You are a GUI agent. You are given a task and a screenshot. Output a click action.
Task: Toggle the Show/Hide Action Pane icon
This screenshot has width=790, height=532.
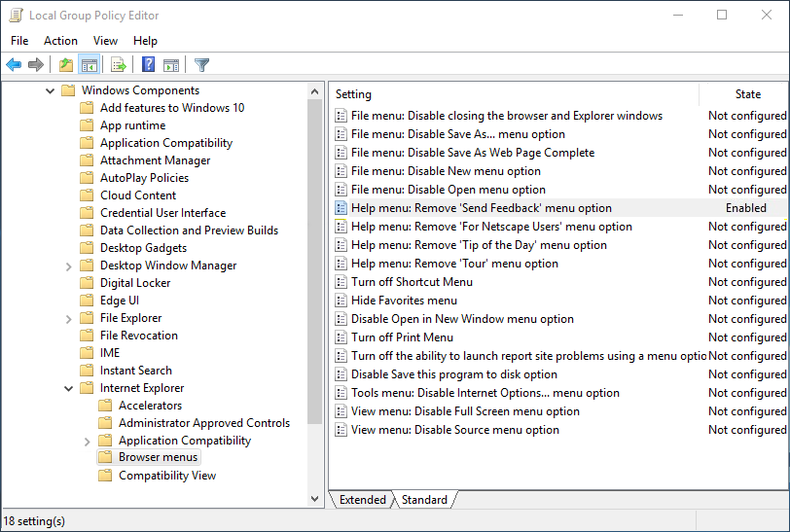(x=171, y=65)
